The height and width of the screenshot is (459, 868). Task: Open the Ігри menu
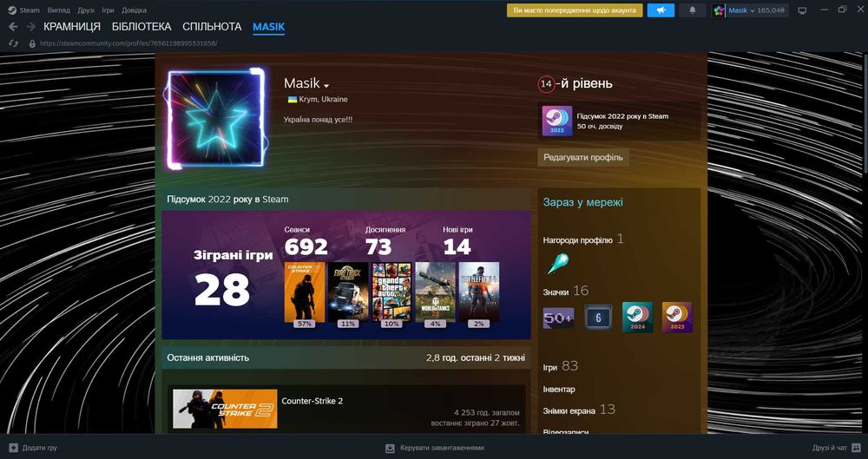[108, 10]
